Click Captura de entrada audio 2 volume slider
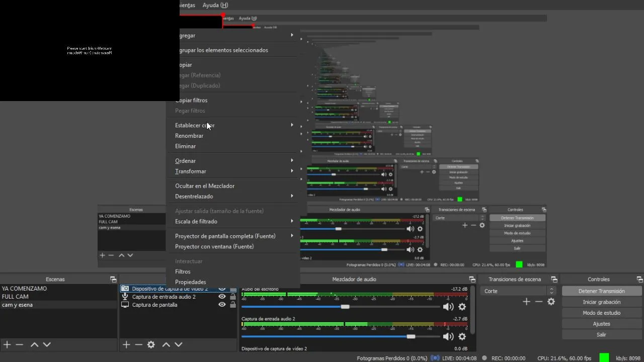Screen dimensions: 644x362 pyautogui.click(x=411, y=336)
